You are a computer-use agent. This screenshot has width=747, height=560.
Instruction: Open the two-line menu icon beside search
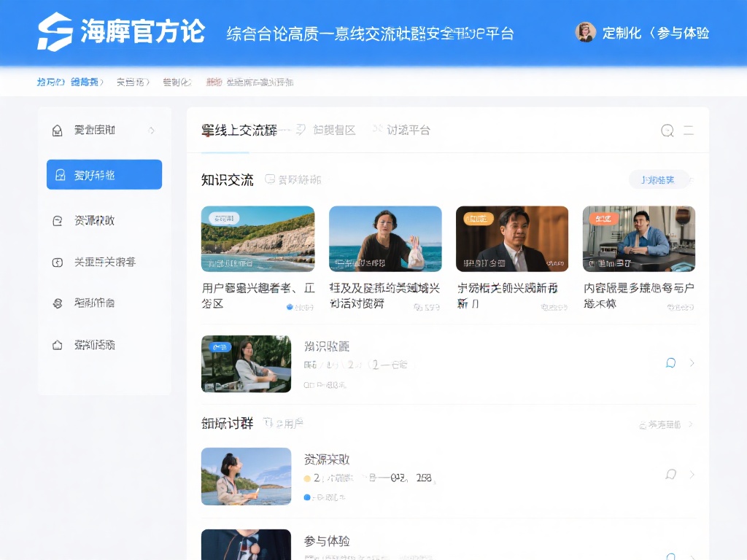coord(688,131)
